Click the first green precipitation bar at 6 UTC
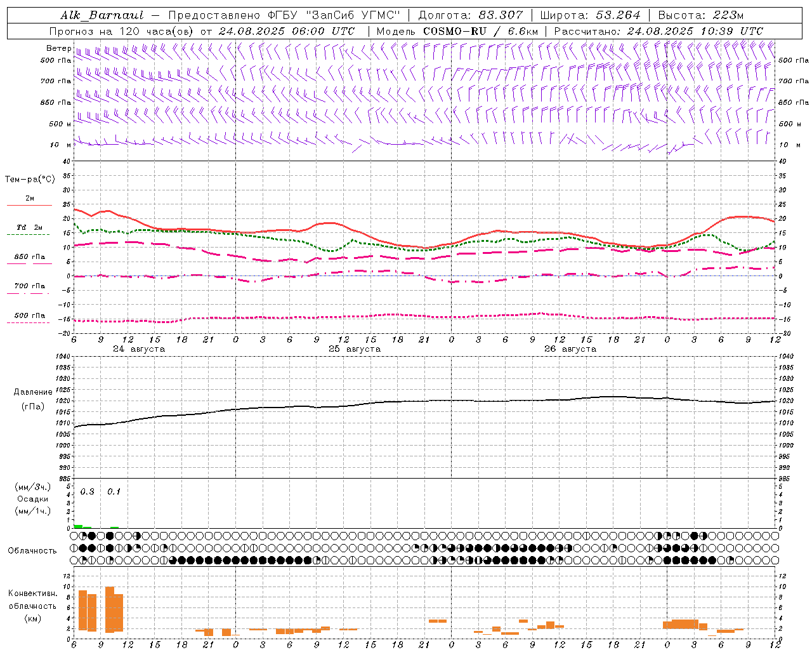This screenshot has height=650, width=812. click(78, 526)
